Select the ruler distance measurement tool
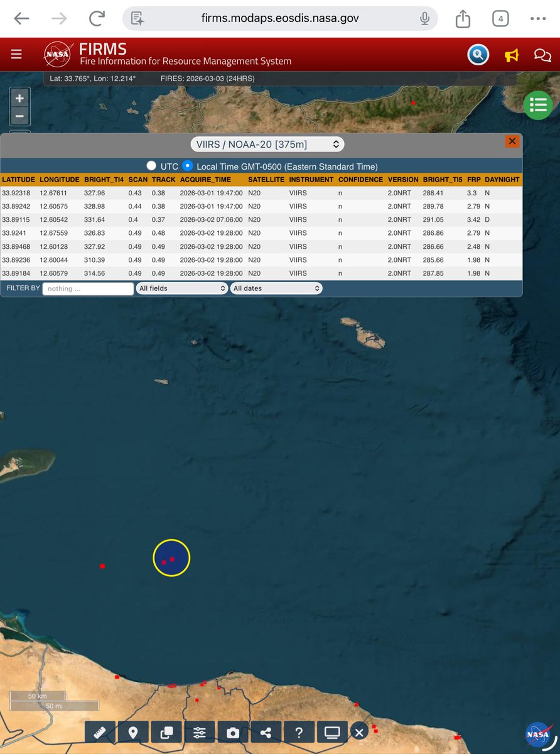This screenshot has width=560, height=754. pyautogui.click(x=99, y=732)
